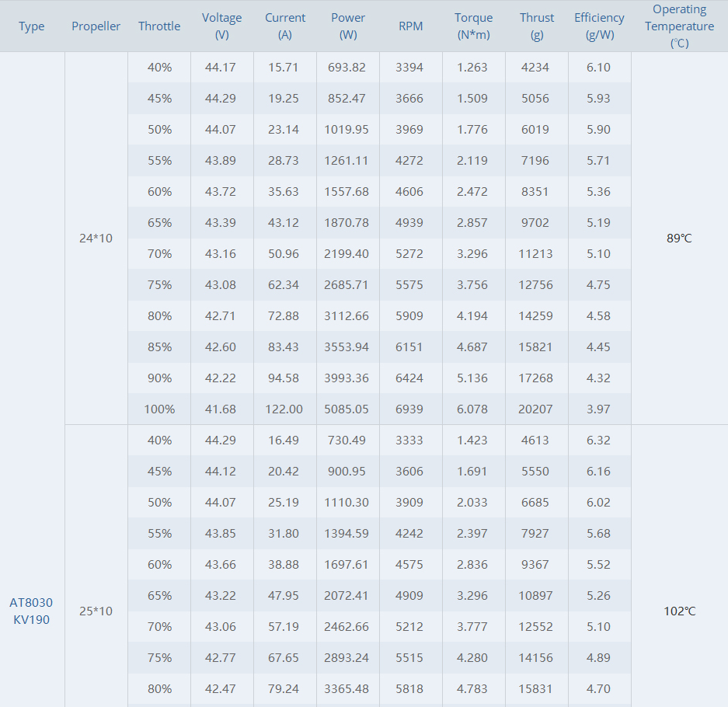Click the 122.00 current value
Screen dimensions: 728x707
click(x=284, y=409)
